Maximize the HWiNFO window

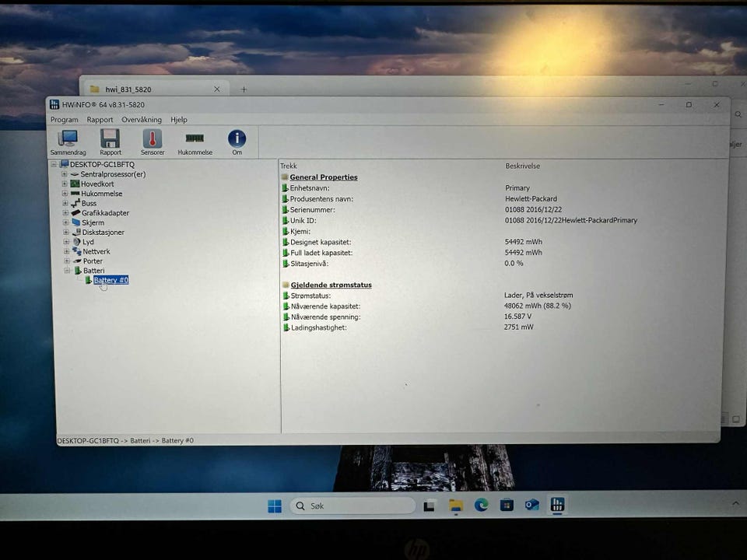[689, 104]
